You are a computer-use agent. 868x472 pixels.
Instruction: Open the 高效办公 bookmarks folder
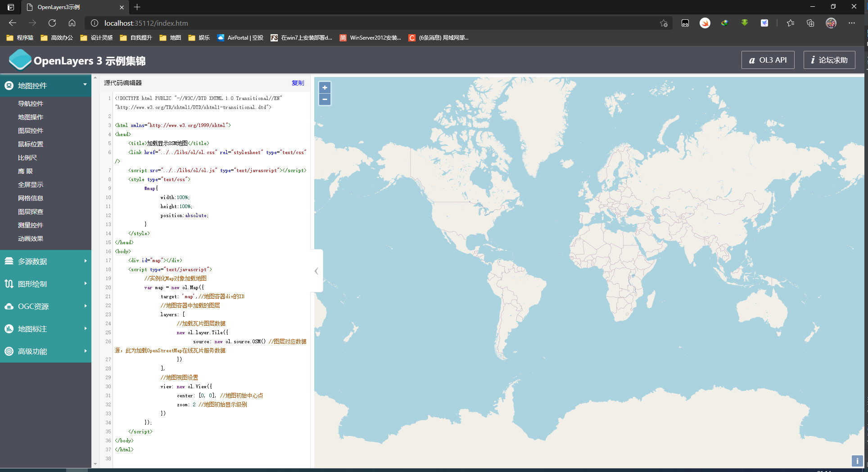click(57, 38)
